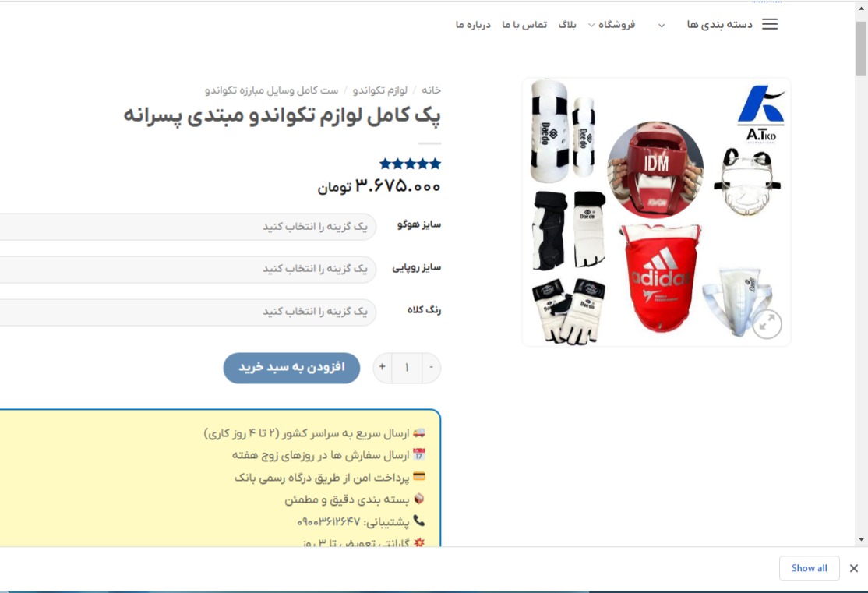Open the سایز روپایی dropdown
868x593 pixels.
[x=188, y=269]
